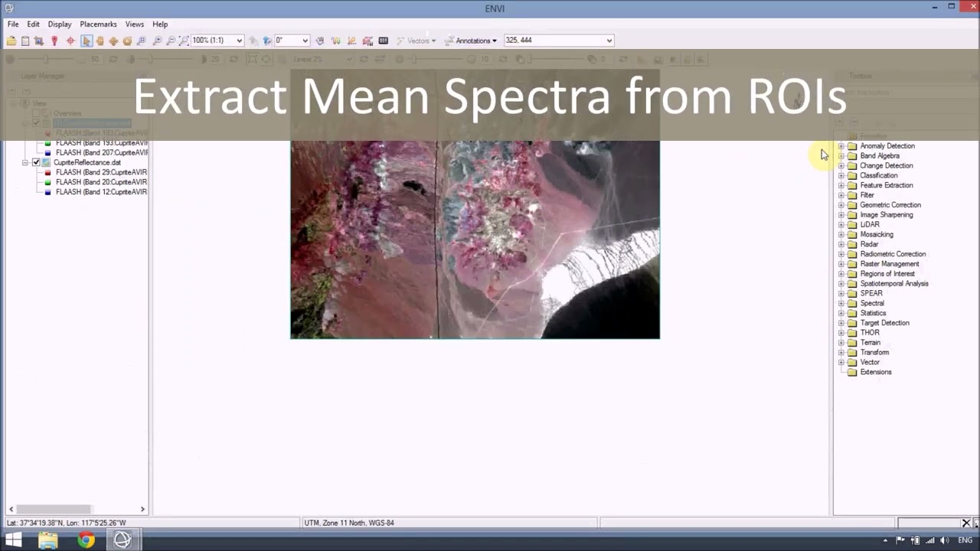980x551 pixels.
Task: Expand the Classification toolbox folder
Action: click(841, 175)
